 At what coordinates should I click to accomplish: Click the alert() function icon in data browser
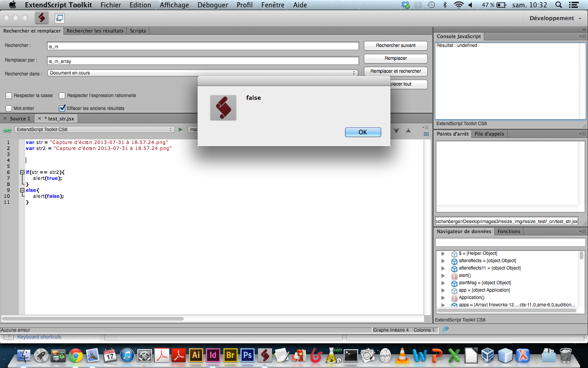(x=454, y=276)
